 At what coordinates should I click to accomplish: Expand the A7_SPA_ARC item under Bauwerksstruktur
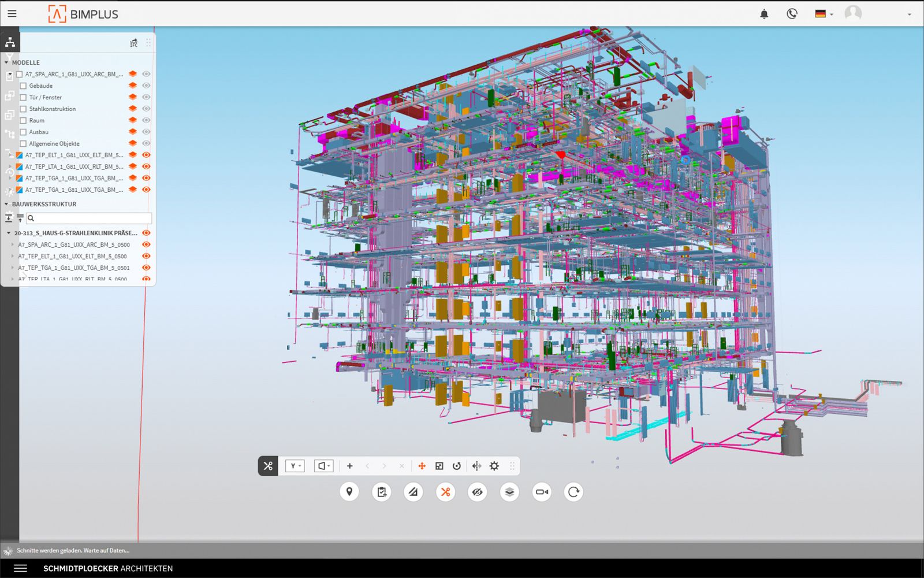pos(13,244)
